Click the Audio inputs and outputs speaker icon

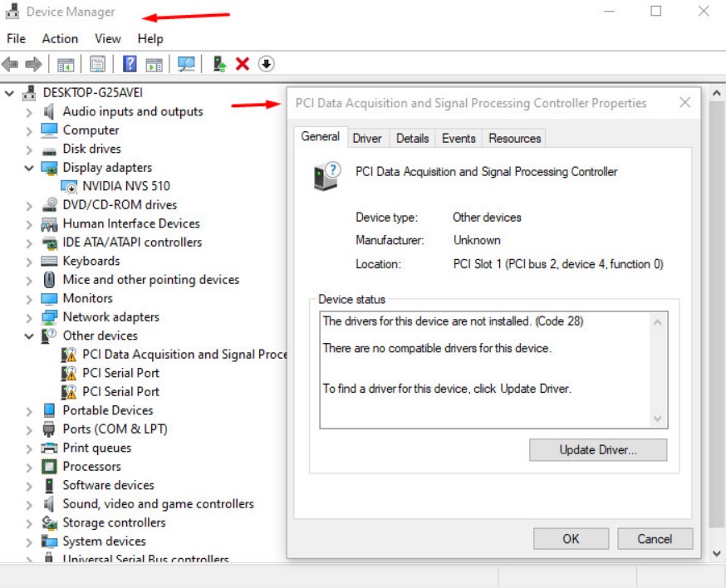[x=49, y=111]
